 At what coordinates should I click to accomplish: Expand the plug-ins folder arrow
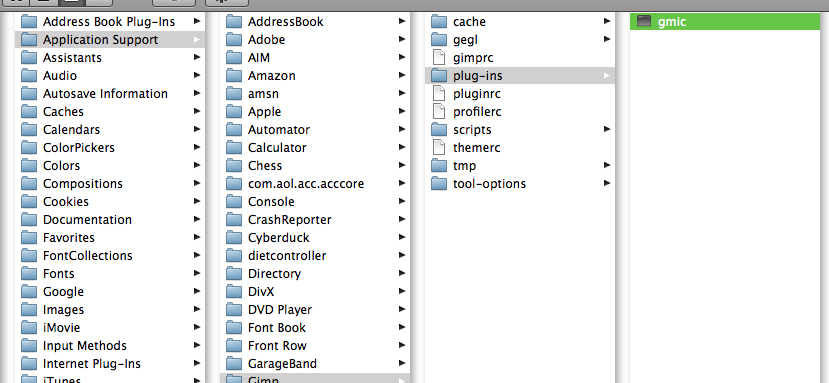coord(607,76)
